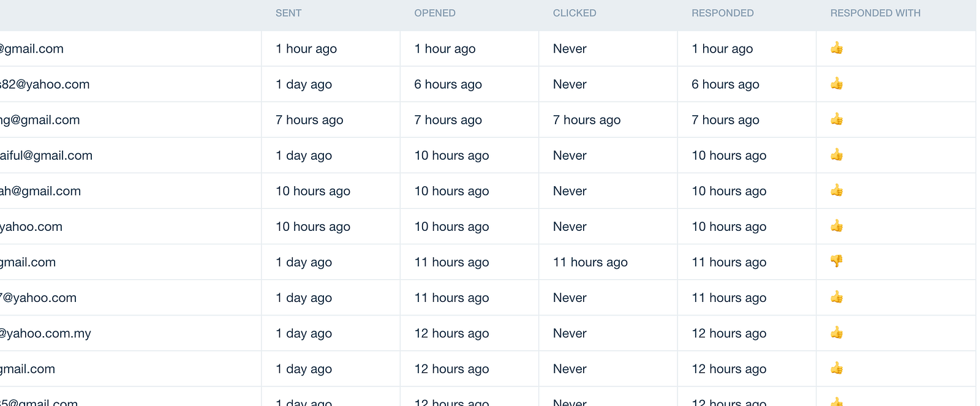This screenshot has height=406, width=980.
Task: Open the yahoo.com.my recipient email
Action: click(x=45, y=334)
